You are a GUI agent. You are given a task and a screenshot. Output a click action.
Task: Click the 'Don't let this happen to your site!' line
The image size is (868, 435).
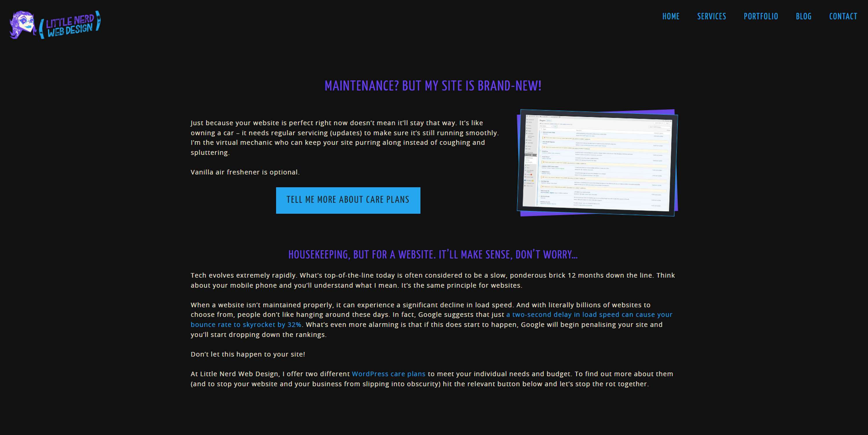pyautogui.click(x=248, y=354)
